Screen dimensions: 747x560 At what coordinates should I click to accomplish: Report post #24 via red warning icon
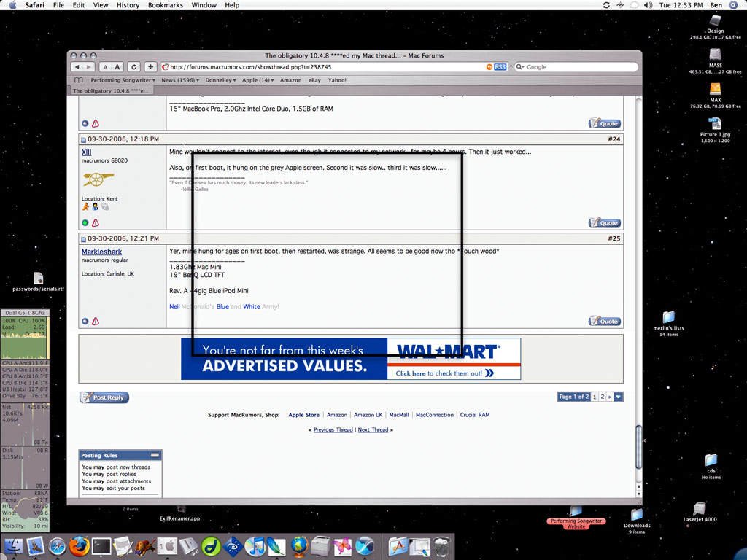tap(96, 222)
